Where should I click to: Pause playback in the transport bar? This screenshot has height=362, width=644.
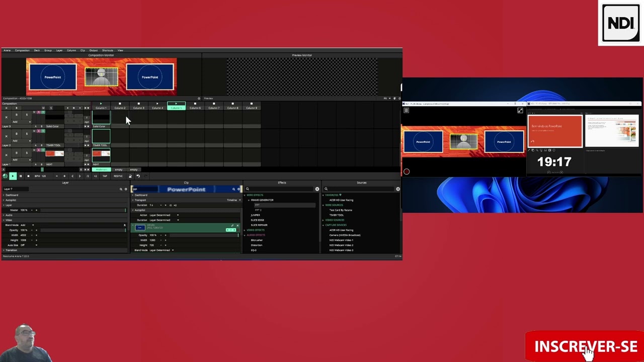click(21, 176)
